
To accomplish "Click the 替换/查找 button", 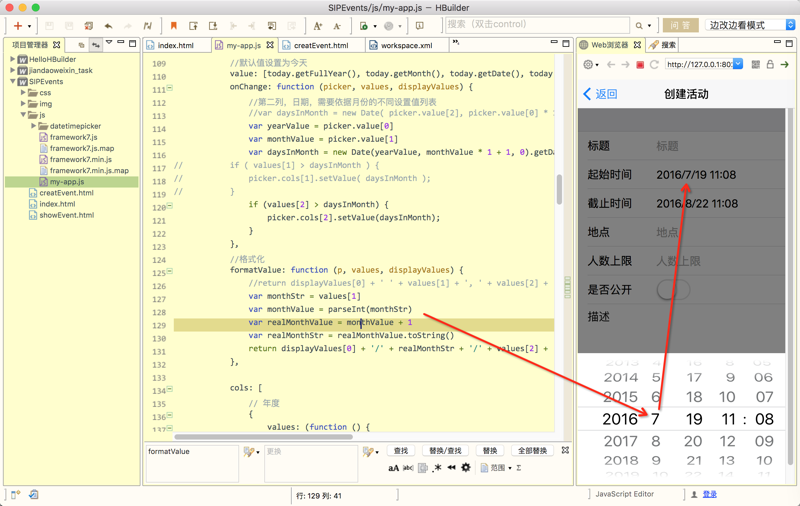I will [x=445, y=450].
